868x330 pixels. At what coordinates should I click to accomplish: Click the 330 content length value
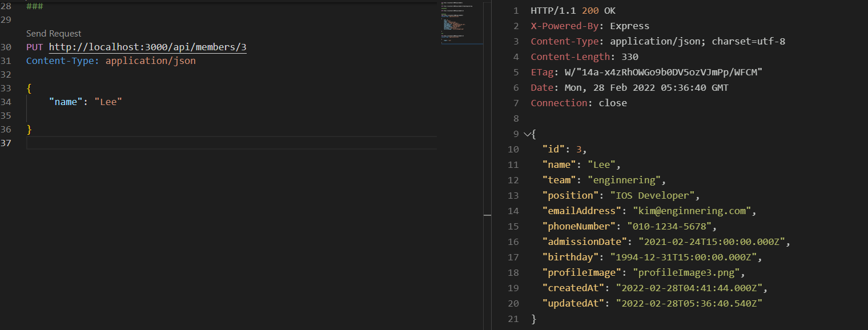click(630, 57)
